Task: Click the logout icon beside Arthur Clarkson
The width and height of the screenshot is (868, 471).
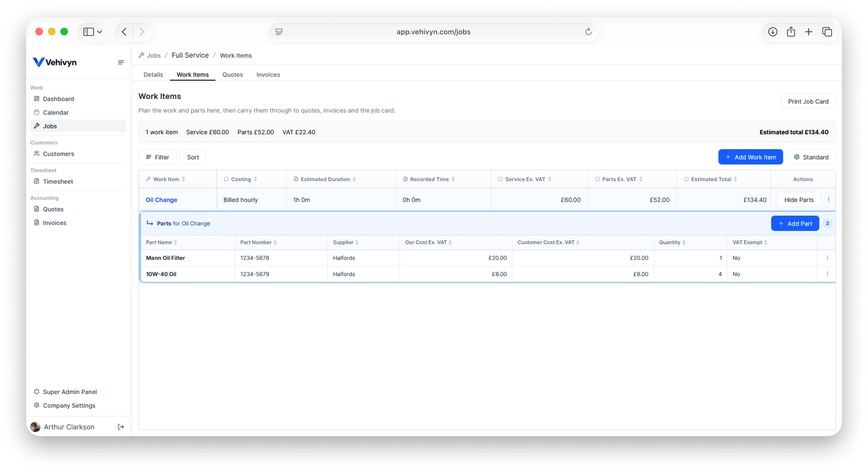Action: click(x=121, y=427)
